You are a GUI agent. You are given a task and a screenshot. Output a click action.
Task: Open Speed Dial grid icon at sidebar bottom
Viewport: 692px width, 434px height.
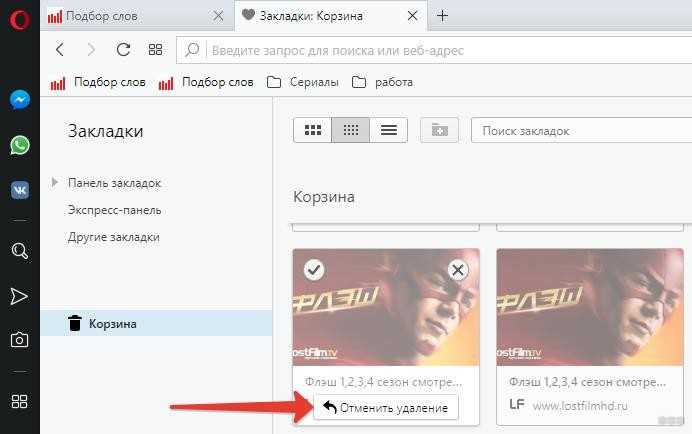tap(19, 401)
